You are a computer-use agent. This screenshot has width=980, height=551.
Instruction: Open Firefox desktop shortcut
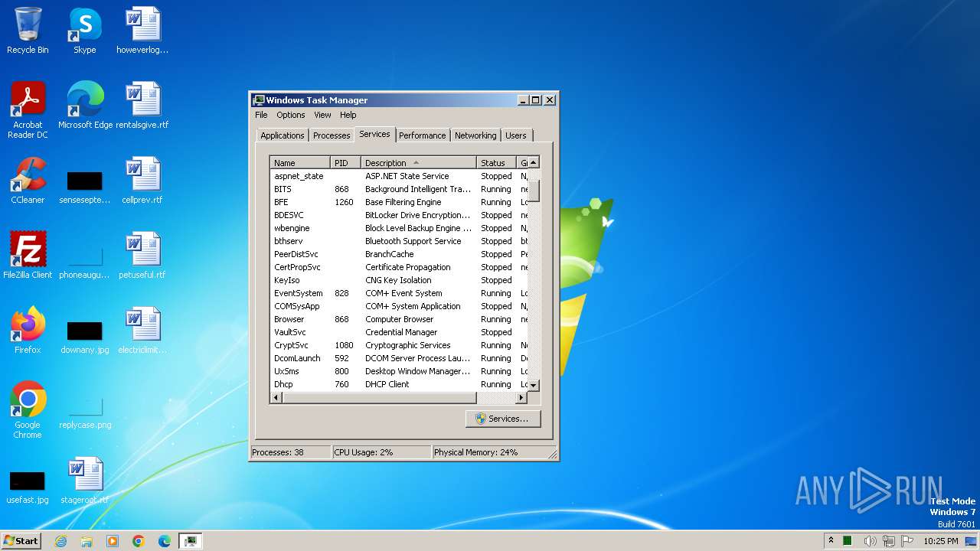coord(28,331)
